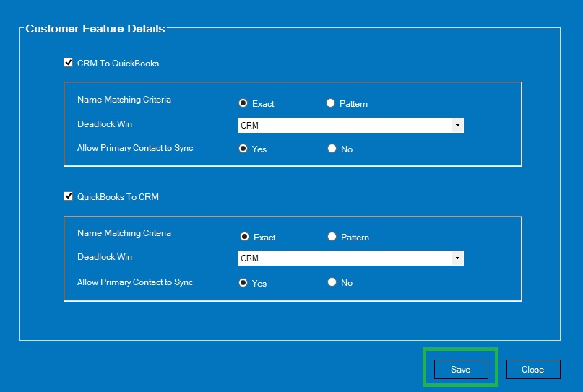This screenshot has width=583, height=392.
Task: Select Exact matching under CRM To QuickBooks
Action: tap(243, 103)
